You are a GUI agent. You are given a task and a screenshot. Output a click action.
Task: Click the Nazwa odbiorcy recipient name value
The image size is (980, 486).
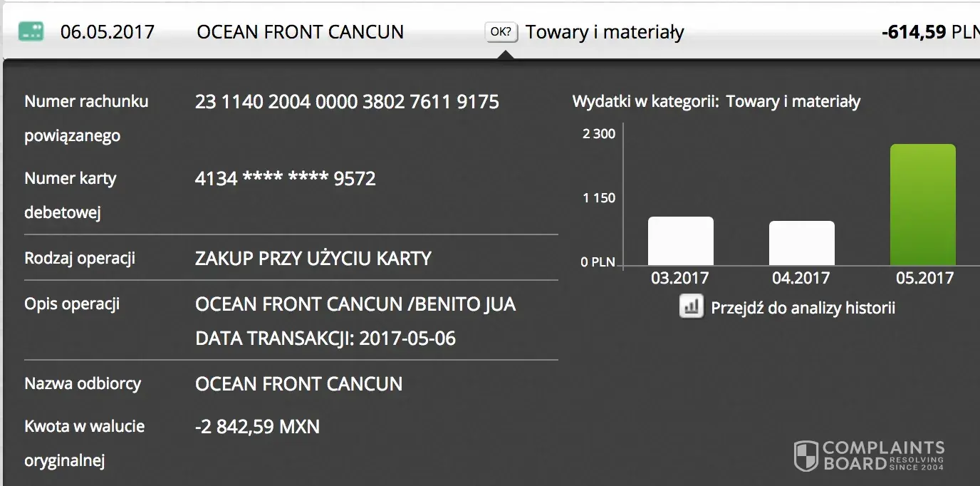click(298, 384)
